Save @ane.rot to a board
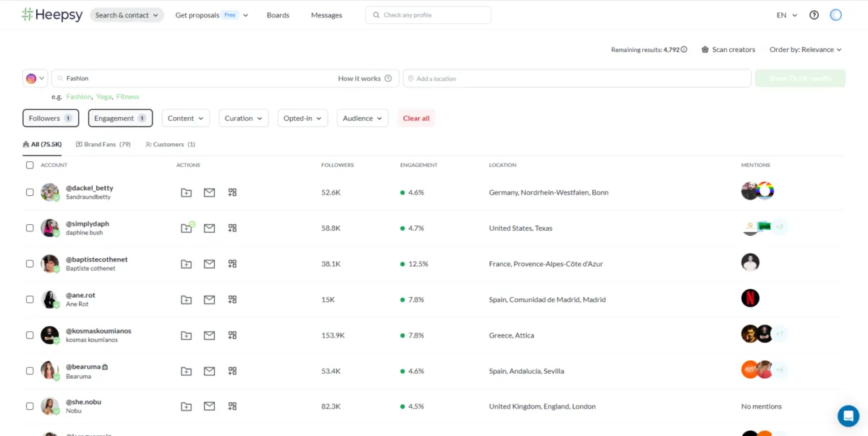 coord(186,299)
